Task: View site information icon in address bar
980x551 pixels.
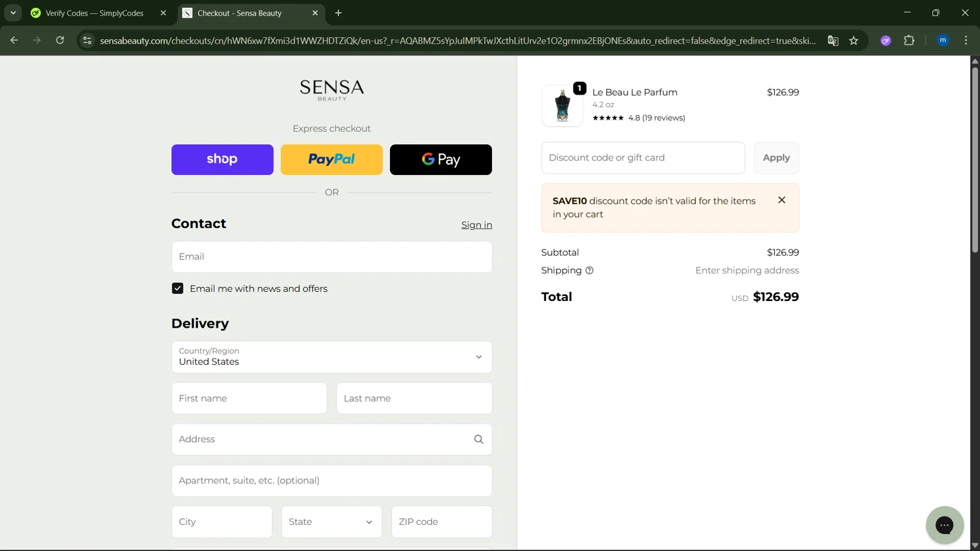Action: pyautogui.click(x=87, y=40)
